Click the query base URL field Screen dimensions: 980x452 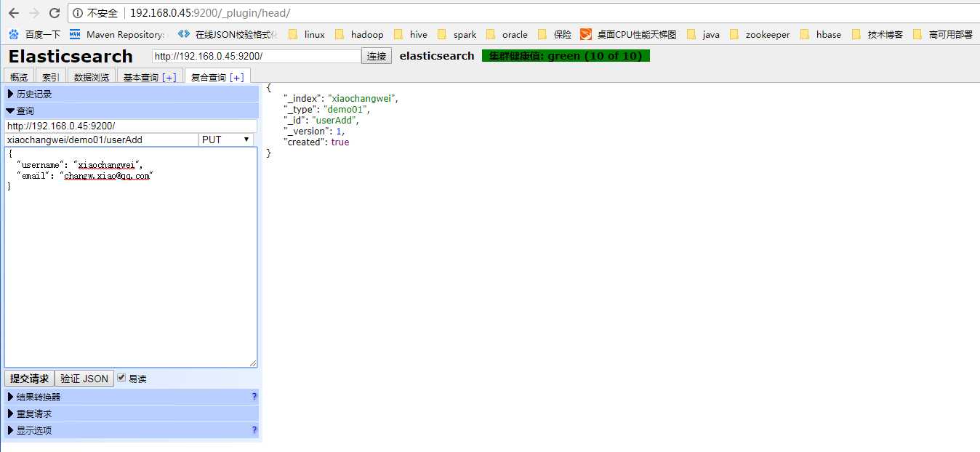131,126
